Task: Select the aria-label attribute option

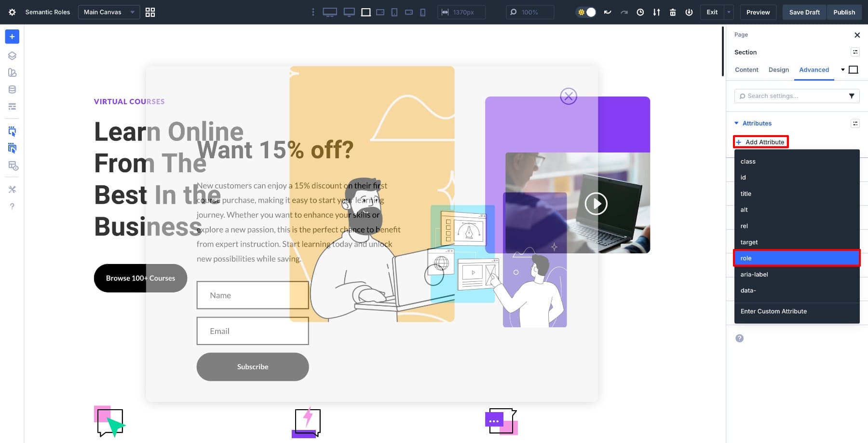Action: click(x=754, y=274)
